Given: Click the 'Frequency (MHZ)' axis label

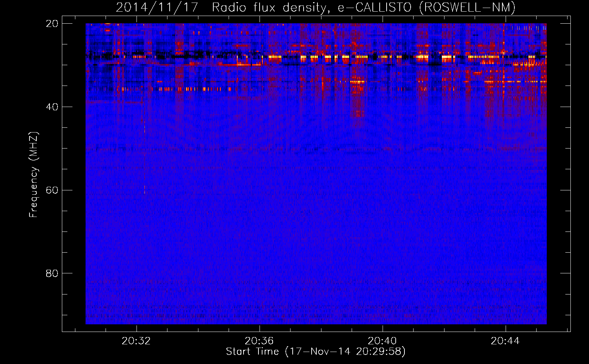Looking at the screenshot, I should (x=33, y=175).
